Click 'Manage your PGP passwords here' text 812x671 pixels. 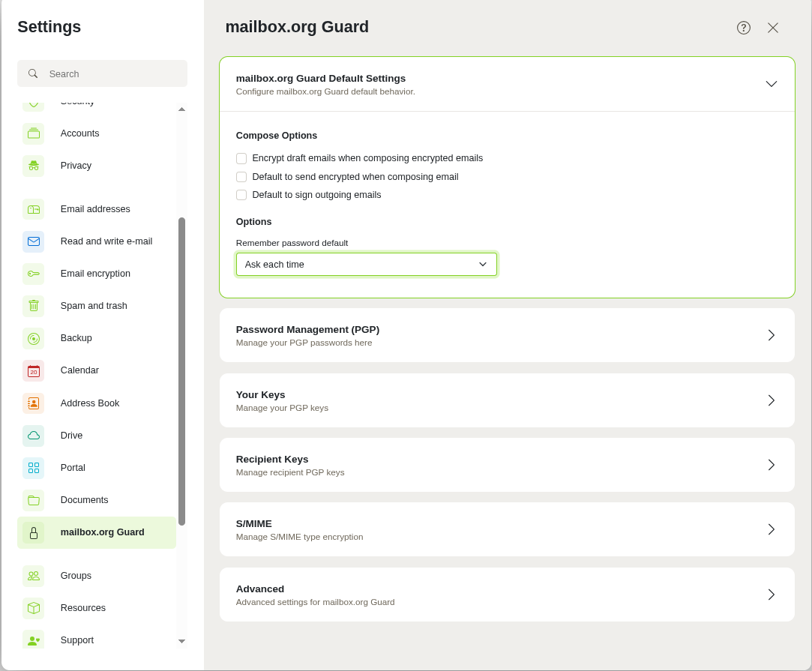click(304, 343)
